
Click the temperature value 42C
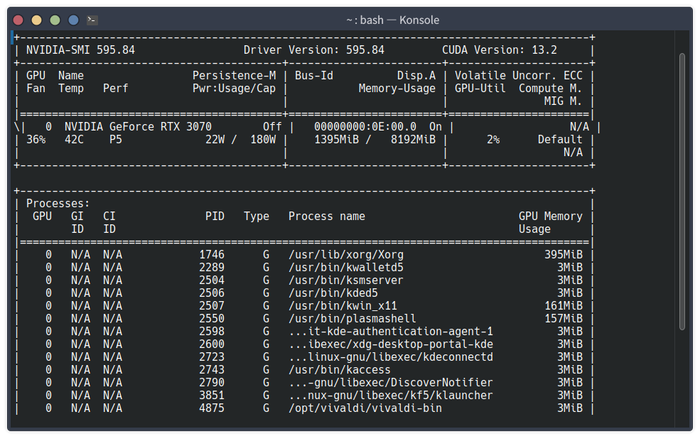pos(74,140)
